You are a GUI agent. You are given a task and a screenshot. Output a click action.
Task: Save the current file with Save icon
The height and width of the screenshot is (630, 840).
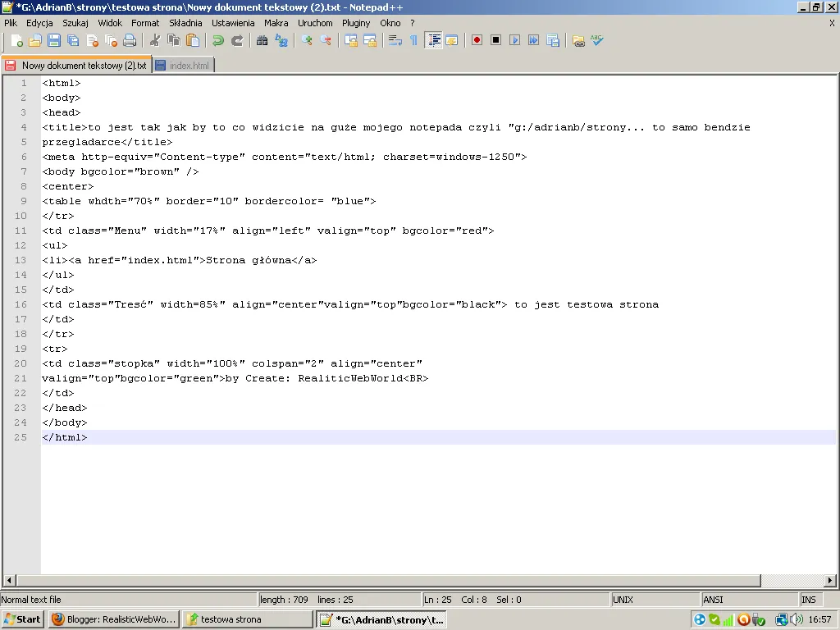54,41
